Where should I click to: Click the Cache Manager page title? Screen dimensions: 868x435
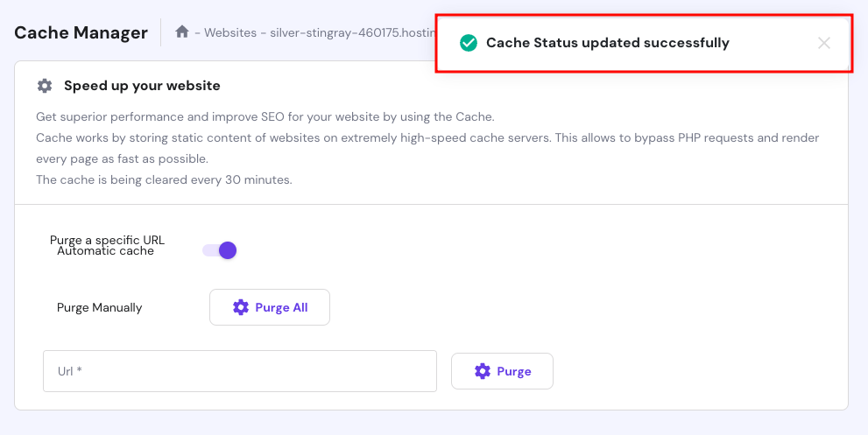81,32
